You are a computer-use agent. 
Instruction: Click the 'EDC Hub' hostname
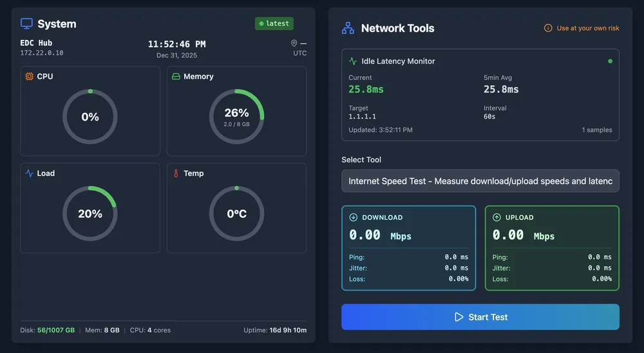click(36, 43)
